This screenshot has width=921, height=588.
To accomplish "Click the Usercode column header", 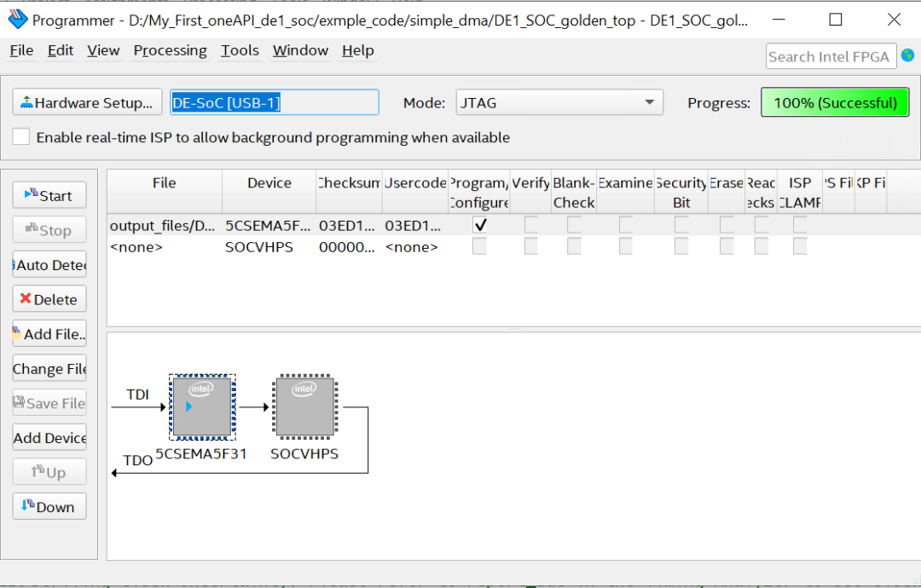I will (x=415, y=192).
